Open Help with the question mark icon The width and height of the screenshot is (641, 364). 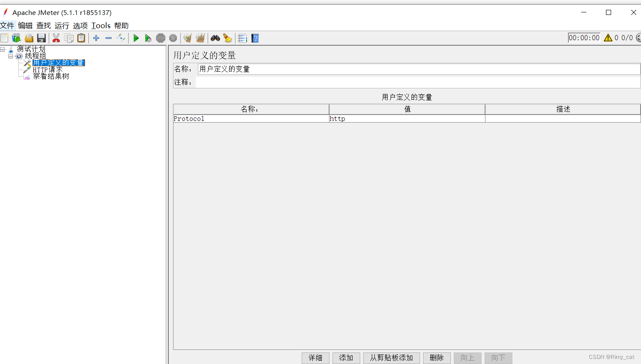(x=255, y=38)
